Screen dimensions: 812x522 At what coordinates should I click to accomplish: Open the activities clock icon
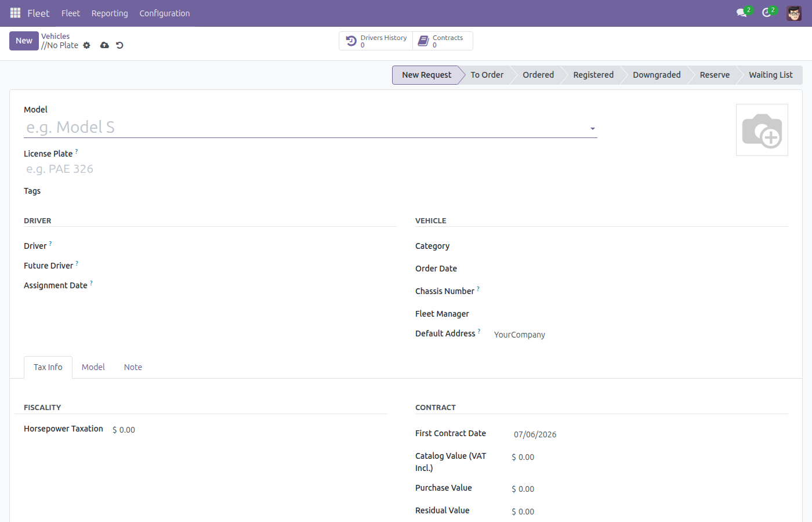(x=767, y=13)
